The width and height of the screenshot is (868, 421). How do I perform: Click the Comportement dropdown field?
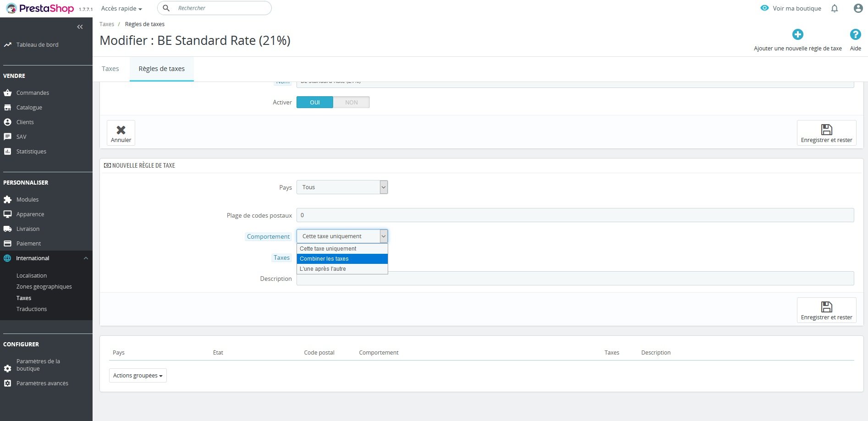(342, 236)
